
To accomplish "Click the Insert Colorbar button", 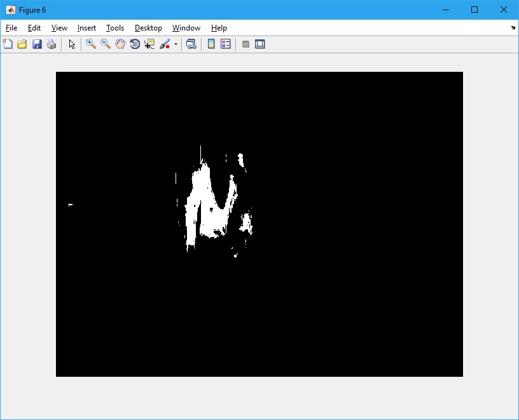I will (211, 44).
